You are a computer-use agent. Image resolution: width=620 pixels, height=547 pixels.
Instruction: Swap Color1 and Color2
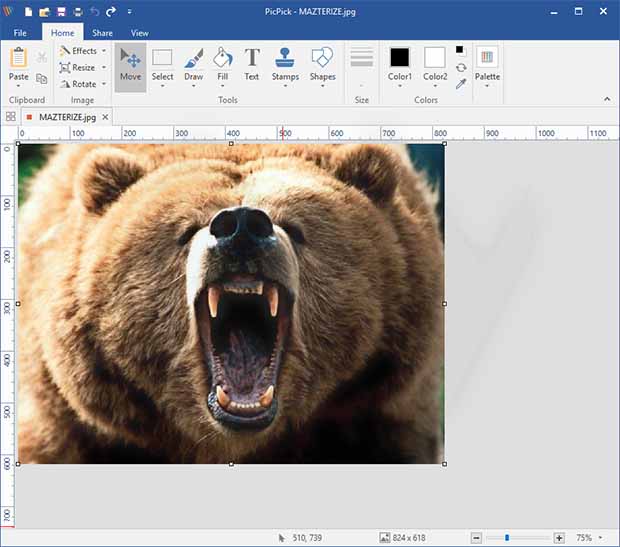pyautogui.click(x=460, y=67)
